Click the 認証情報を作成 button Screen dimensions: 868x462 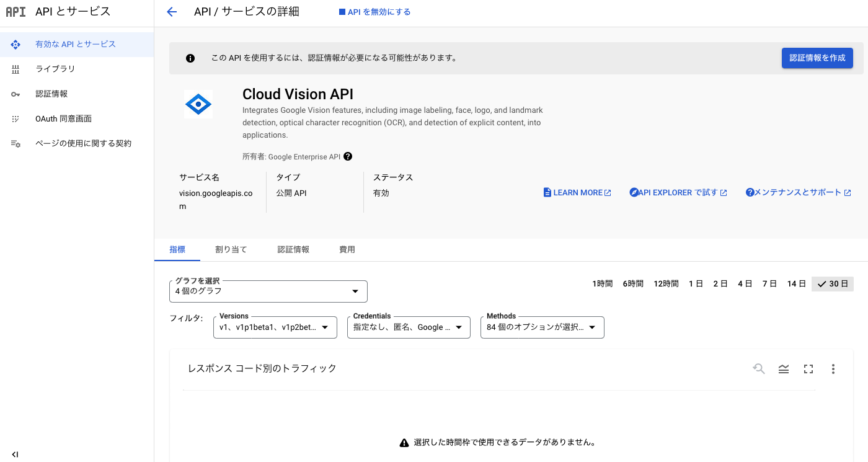[817, 58]
